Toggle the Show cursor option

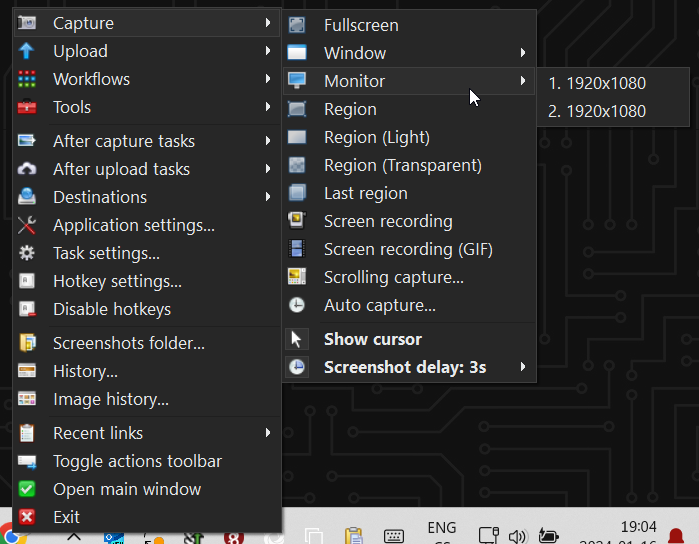point(372,339)
